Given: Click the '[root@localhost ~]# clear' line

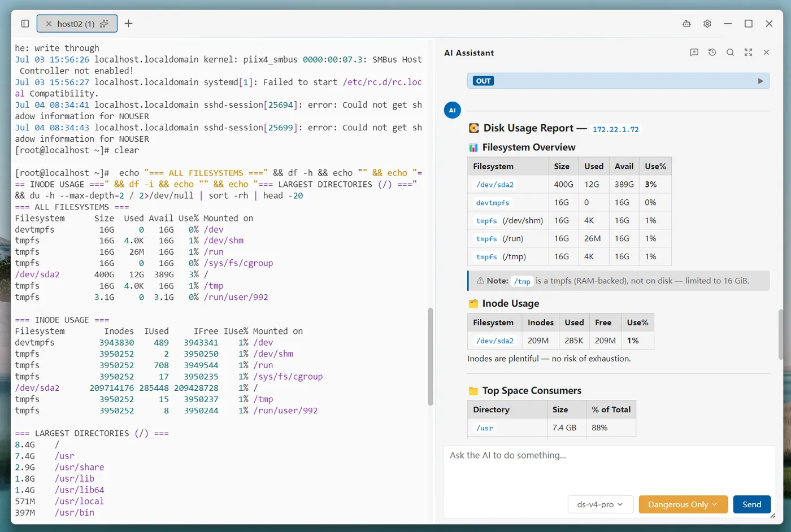Looking at the screenshot, I should [x=77, y=150].
